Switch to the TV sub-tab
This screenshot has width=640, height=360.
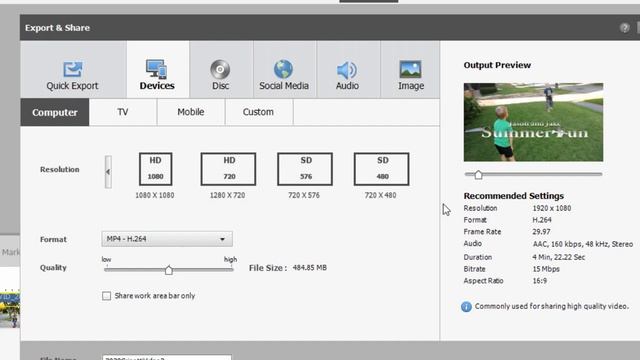pyautogui.click(x=123, y=112)
